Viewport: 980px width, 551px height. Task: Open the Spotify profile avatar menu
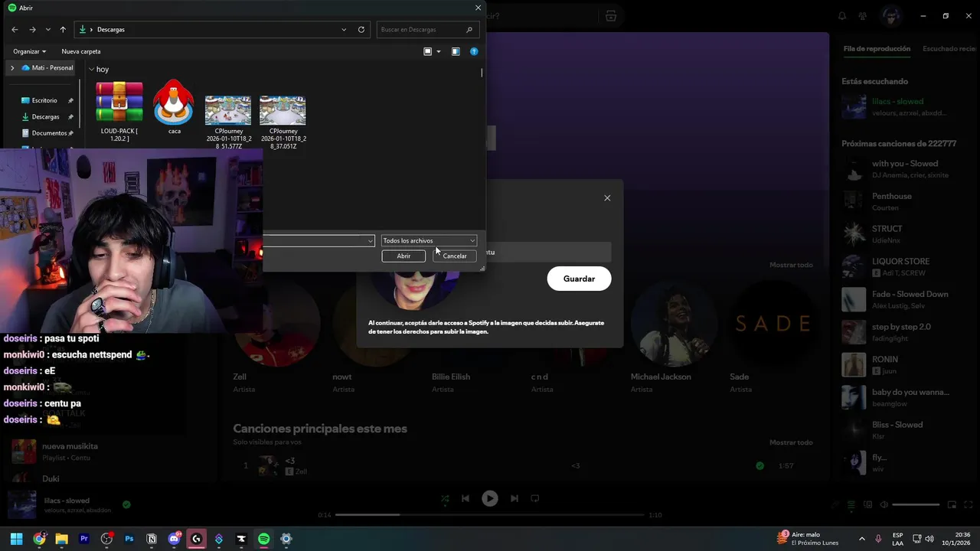point(890,16)
